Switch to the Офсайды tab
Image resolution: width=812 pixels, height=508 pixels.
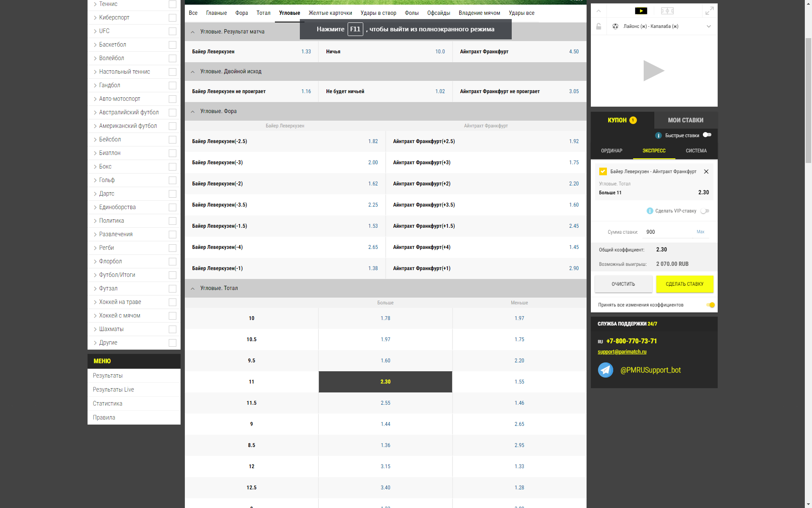click(x=439, y=13)
